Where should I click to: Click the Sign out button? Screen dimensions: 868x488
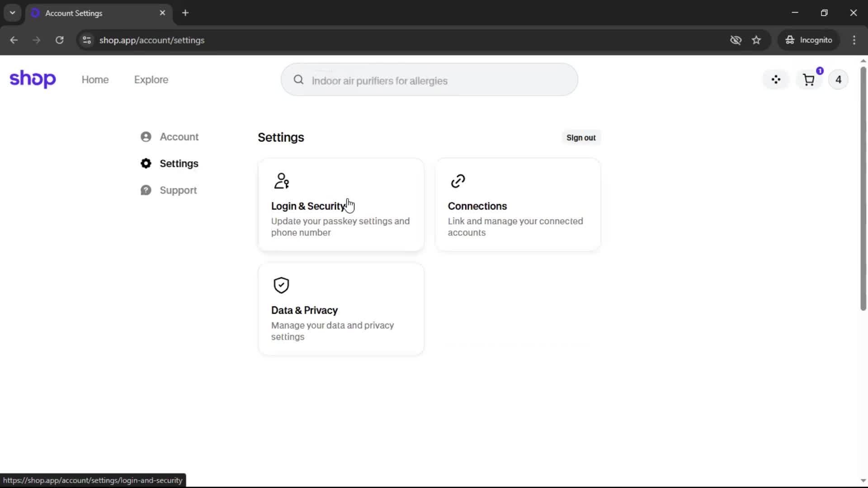click(581, 138)
